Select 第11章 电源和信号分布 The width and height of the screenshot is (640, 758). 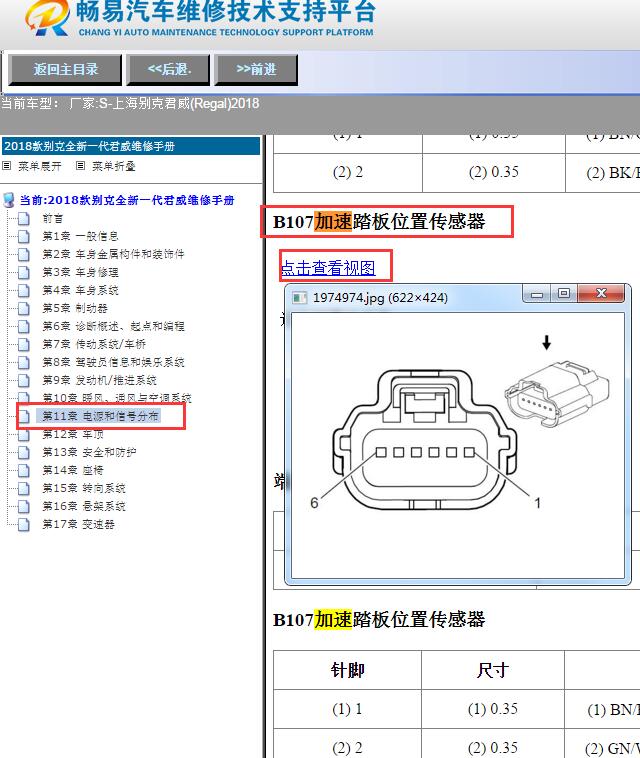tap(100, 416)
